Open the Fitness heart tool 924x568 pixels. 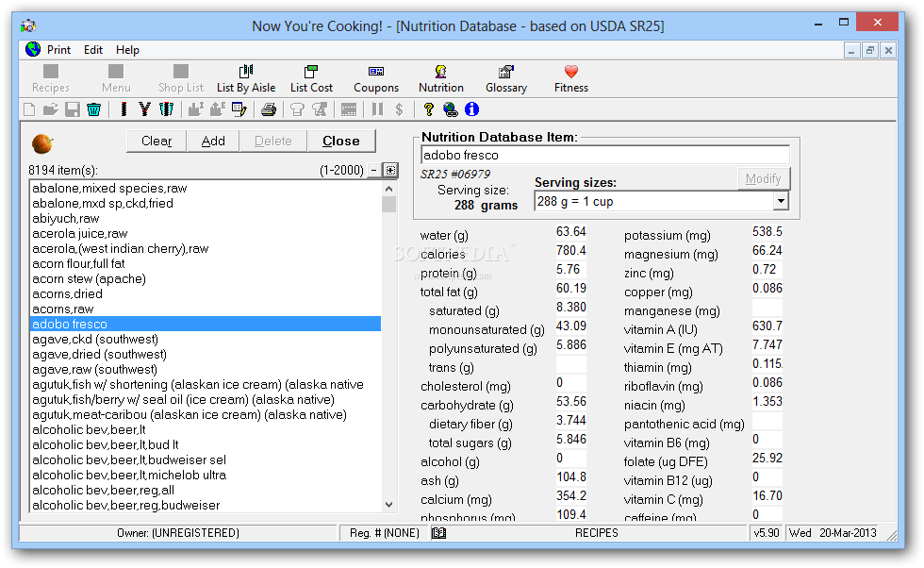tap(571, 79)
